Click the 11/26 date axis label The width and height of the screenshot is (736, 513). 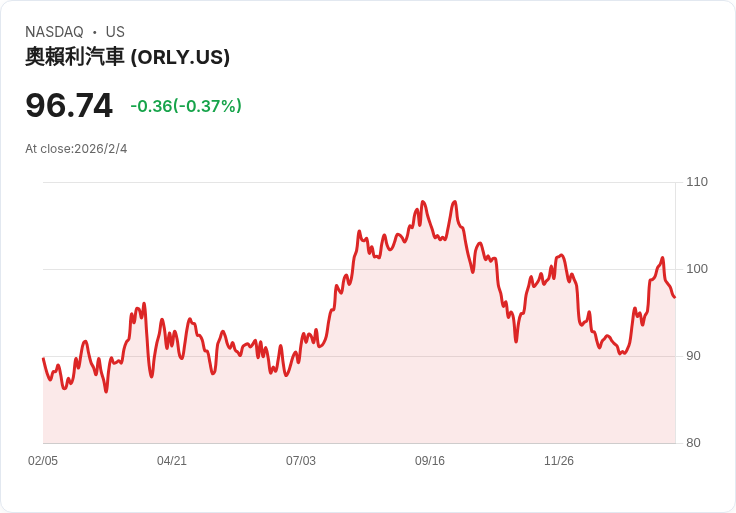[x=559, y=461]
